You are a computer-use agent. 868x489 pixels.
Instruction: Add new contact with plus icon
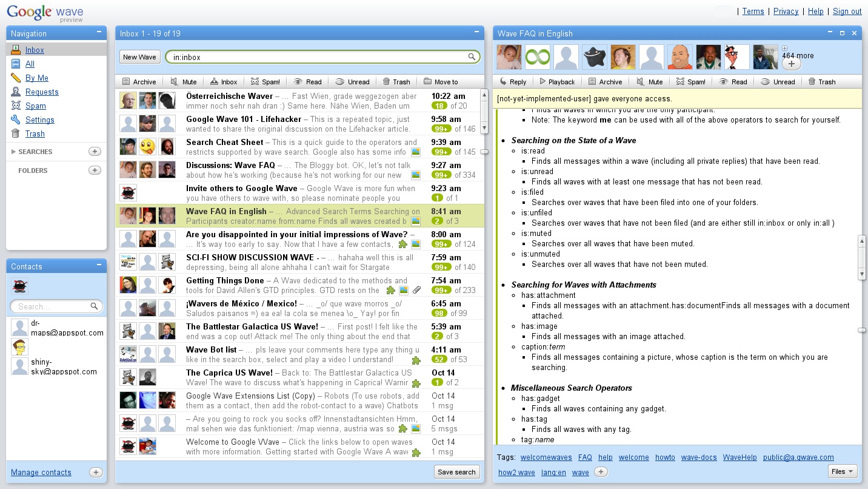96,472
